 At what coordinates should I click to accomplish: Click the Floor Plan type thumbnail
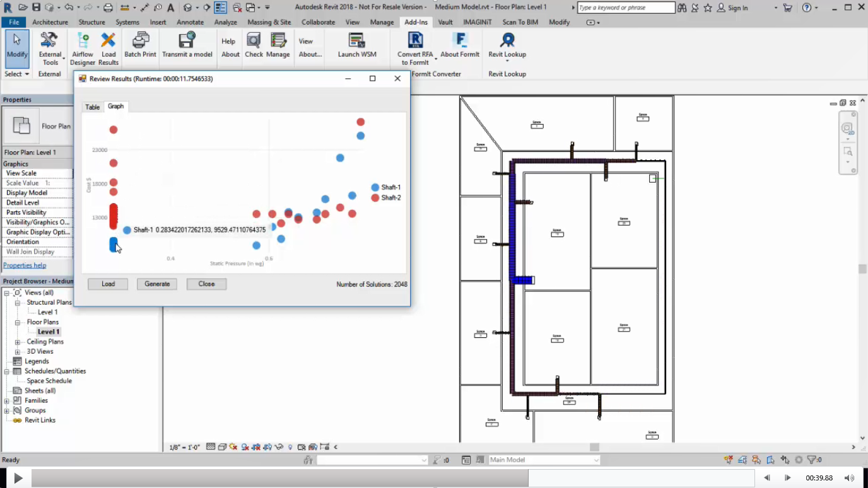click(21, 125)
